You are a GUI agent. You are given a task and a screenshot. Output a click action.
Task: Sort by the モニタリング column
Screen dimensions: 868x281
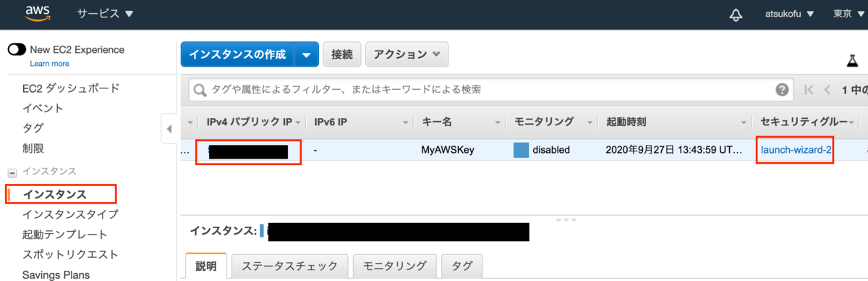(544, 122)
